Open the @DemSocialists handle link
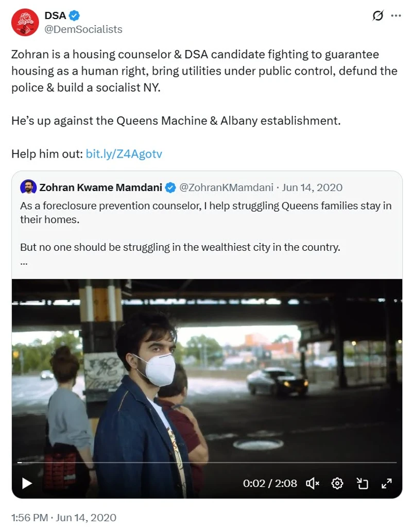Image resolution: width=412 pixels, height=532 pixels. click(x=83, y=29)
